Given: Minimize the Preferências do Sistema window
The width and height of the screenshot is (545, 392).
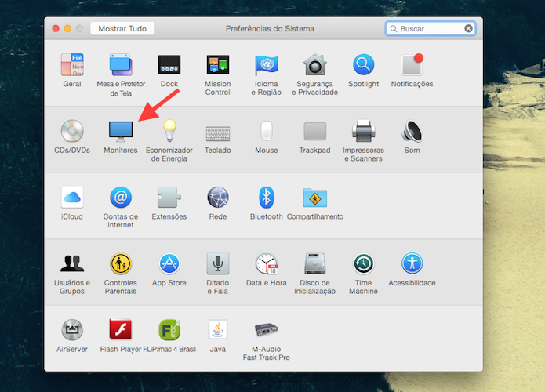Looking at the screenshot, I should pyautogui.click(x=67, y=28).
